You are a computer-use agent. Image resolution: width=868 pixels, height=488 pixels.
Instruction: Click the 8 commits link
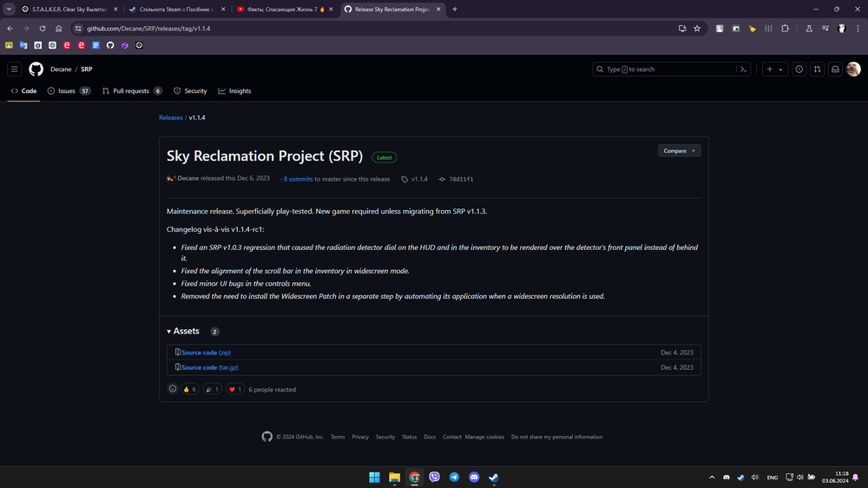[x=298, y=179]
